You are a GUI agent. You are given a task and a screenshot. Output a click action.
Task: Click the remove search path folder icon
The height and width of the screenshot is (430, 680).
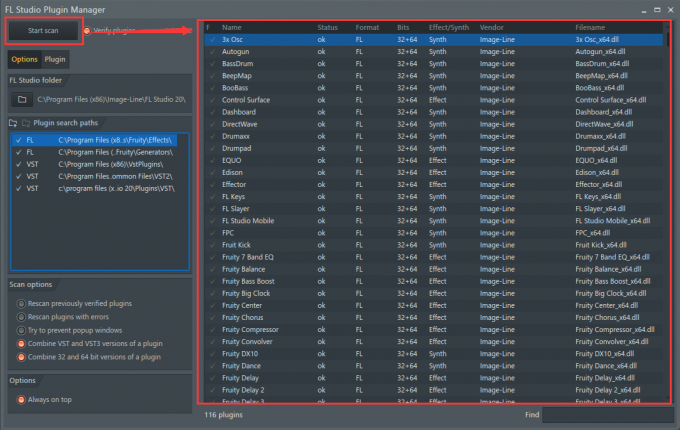tap(26, 123)
